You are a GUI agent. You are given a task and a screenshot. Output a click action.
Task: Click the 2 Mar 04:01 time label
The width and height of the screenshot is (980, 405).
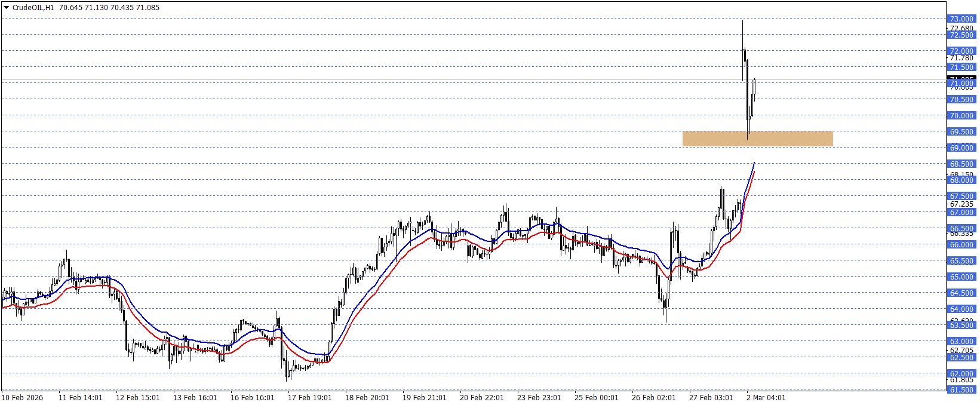pyautogui.click(x=766, y=398)
